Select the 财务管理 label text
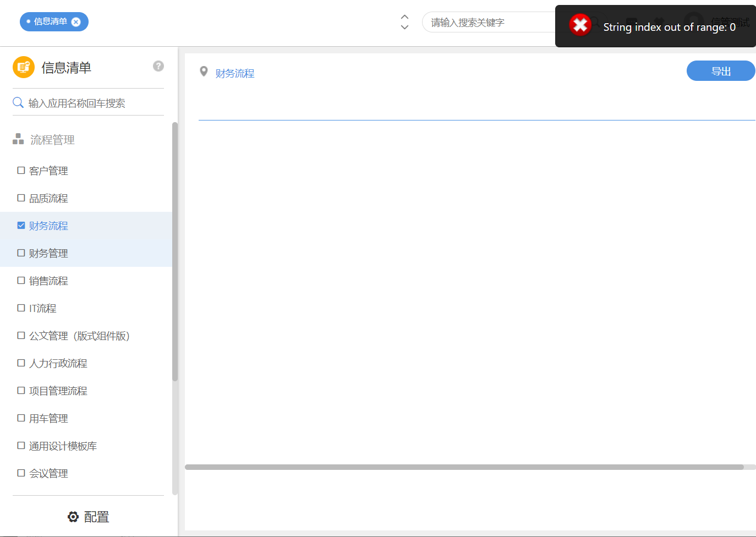The image size is (756, 537). [x=48, y=254]
